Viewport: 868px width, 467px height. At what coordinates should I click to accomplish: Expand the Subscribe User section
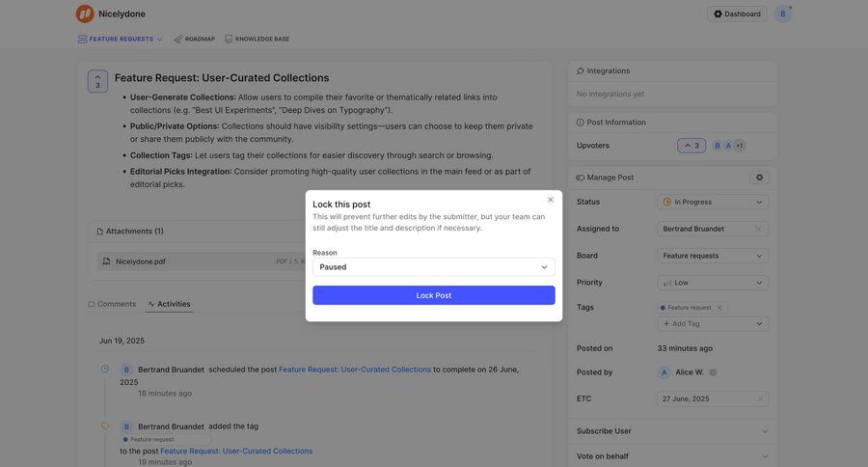(x=672, y=431)
